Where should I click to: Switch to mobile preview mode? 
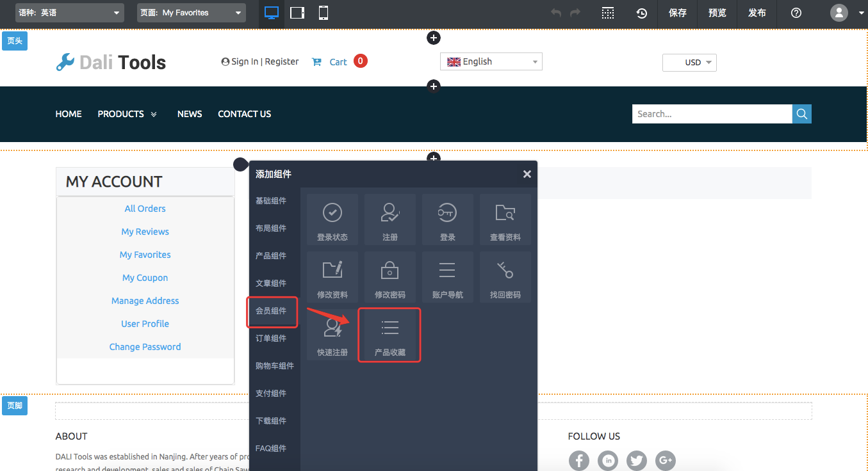(323, 12)
